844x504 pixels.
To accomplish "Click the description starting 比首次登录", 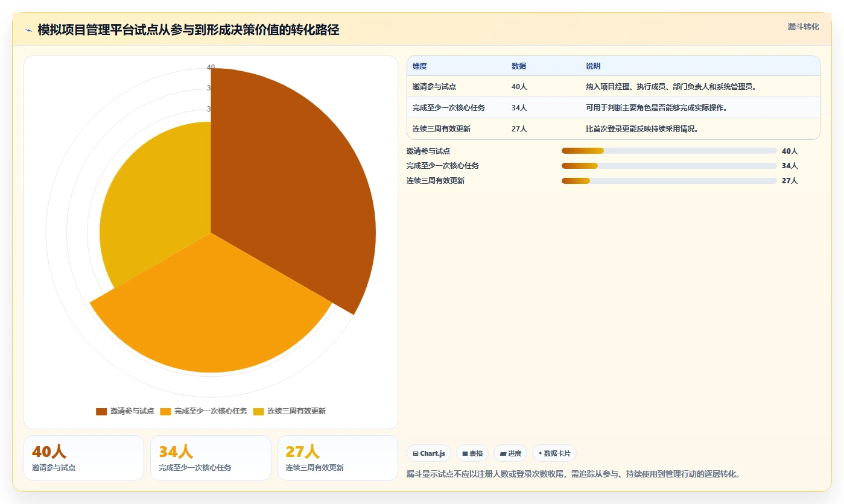I will click(642, 129).
